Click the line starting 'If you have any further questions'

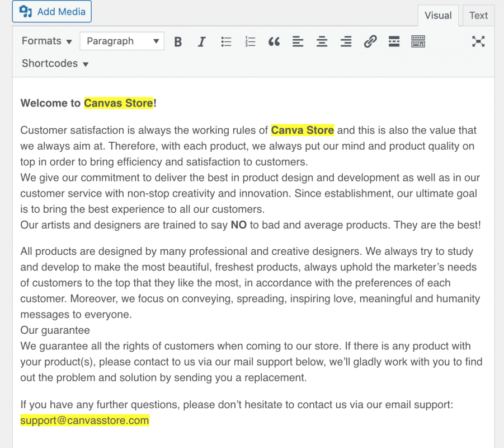(237, 404)
